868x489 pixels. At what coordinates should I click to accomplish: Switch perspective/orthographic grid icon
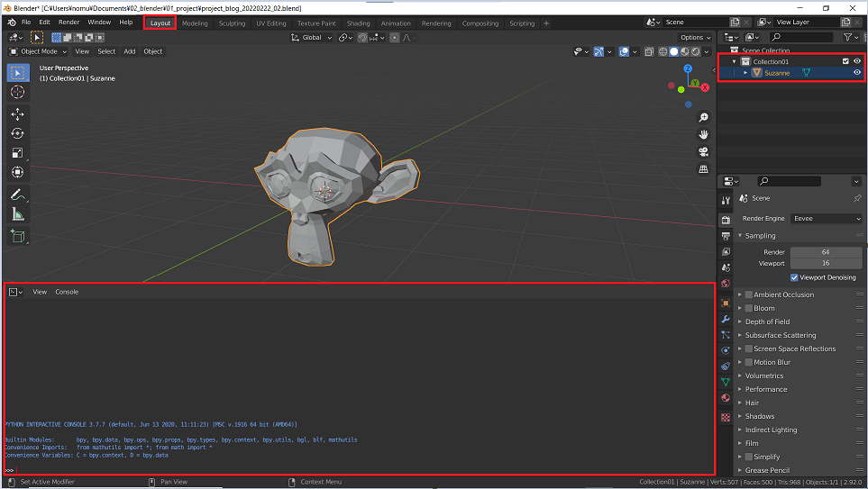tap(703, 168)
